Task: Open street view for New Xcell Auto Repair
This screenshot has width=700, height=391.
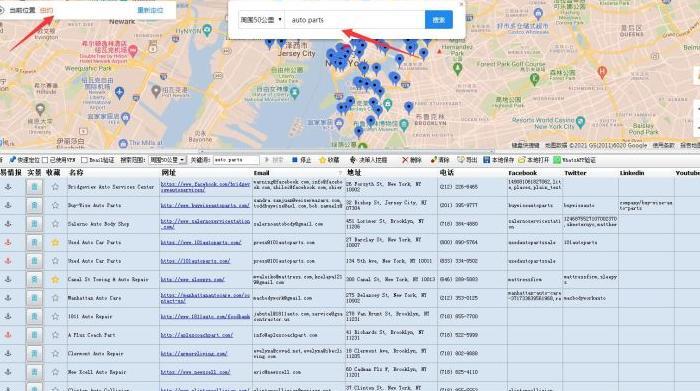Action: [x=34, y=372]
